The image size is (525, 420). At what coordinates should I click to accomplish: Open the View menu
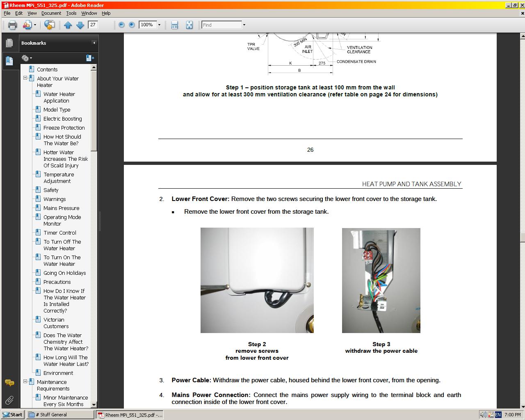[x=32, y=13]
